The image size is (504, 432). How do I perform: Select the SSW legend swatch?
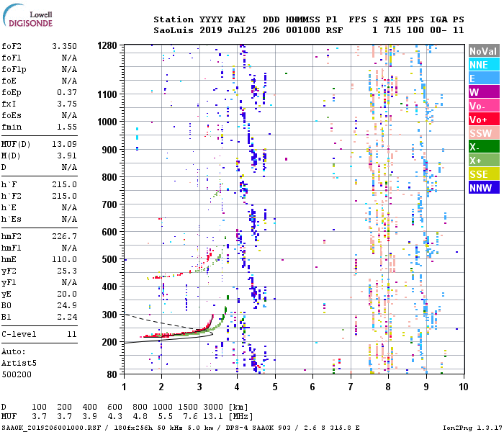pos(484,133)
